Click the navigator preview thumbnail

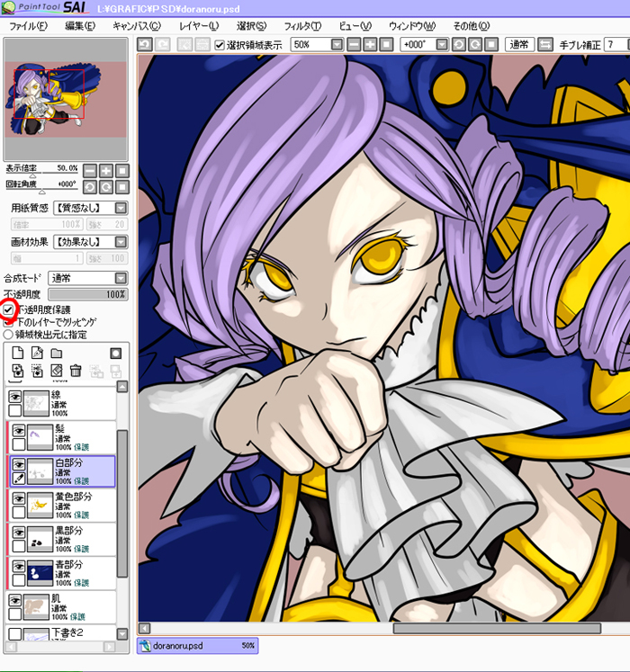[x=66, y=100]
